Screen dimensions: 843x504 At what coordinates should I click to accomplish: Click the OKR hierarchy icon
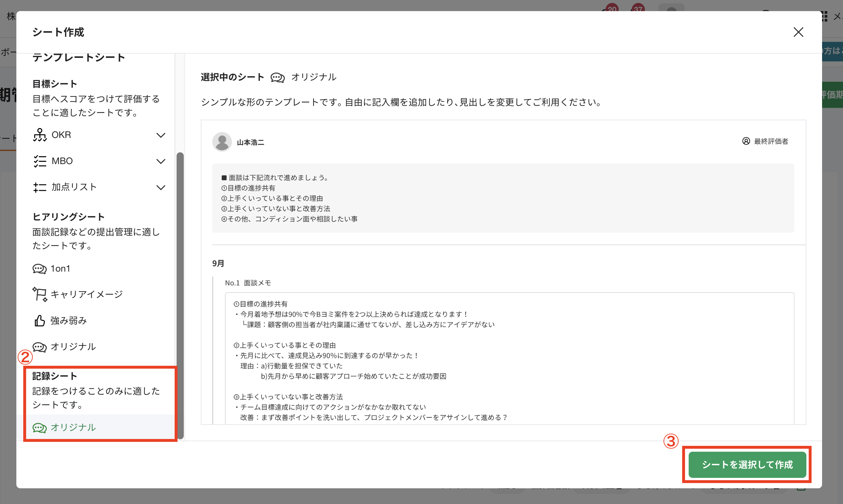[x=40, y=135]
